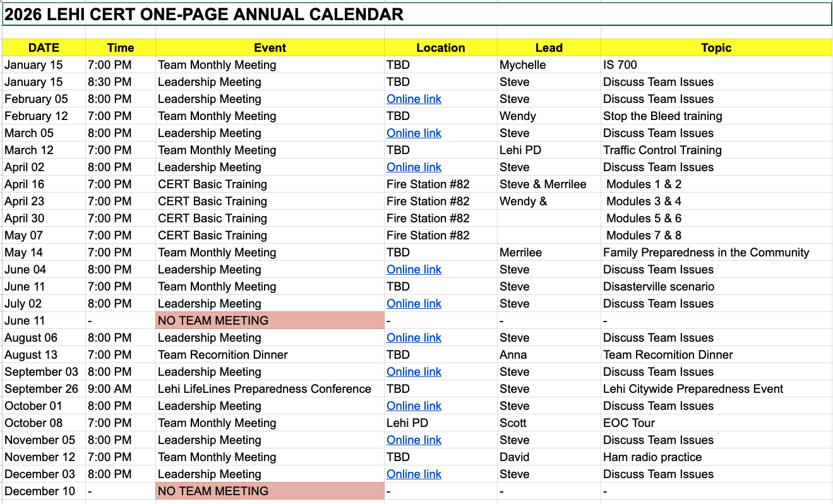The image size is (833, 504).
Task: Open the December 03 Online link
Action: point(414,474)
